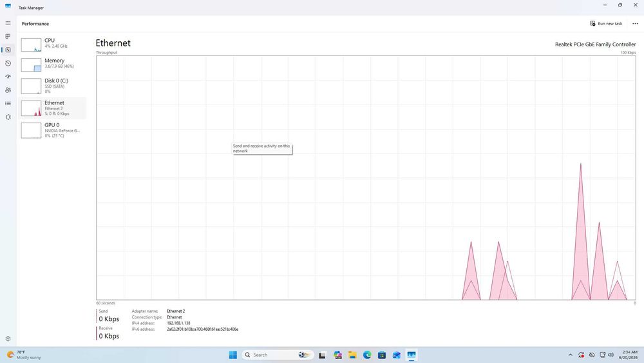Click the Send 0 Kbps value

109,319
